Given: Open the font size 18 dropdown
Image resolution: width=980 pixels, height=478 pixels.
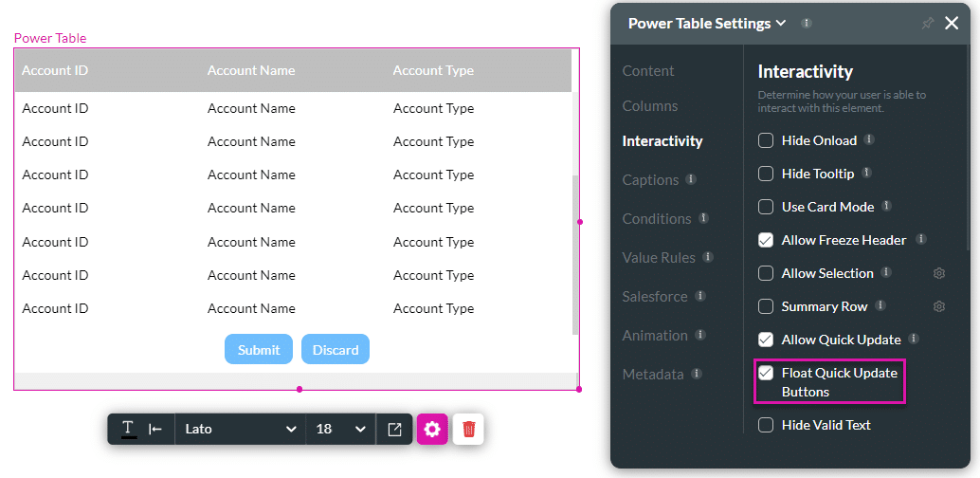Looking at the screenshot, I should 340,429.
